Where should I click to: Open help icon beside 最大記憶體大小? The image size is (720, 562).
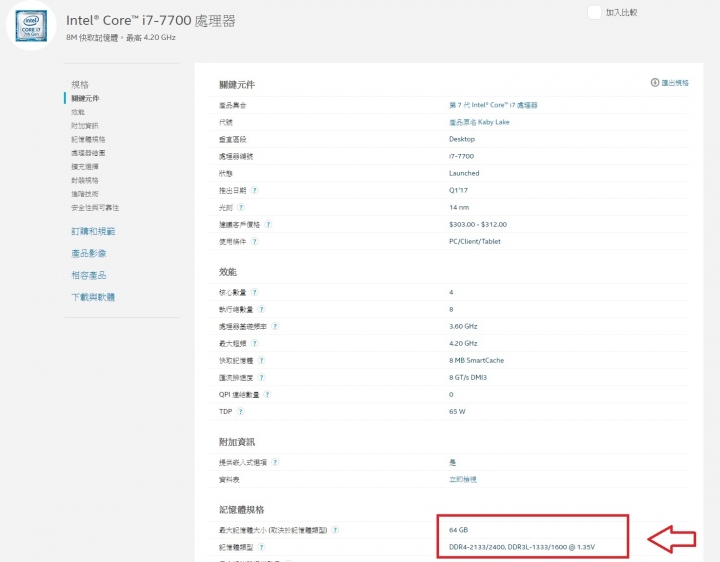coord(335,530)
